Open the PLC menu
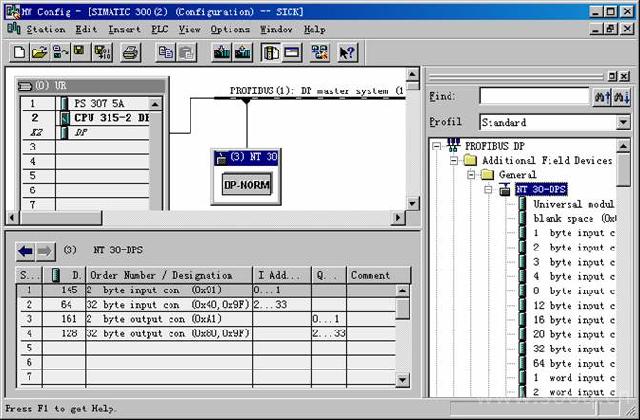This screenshot has width=640, height=420. pos(160,30)
